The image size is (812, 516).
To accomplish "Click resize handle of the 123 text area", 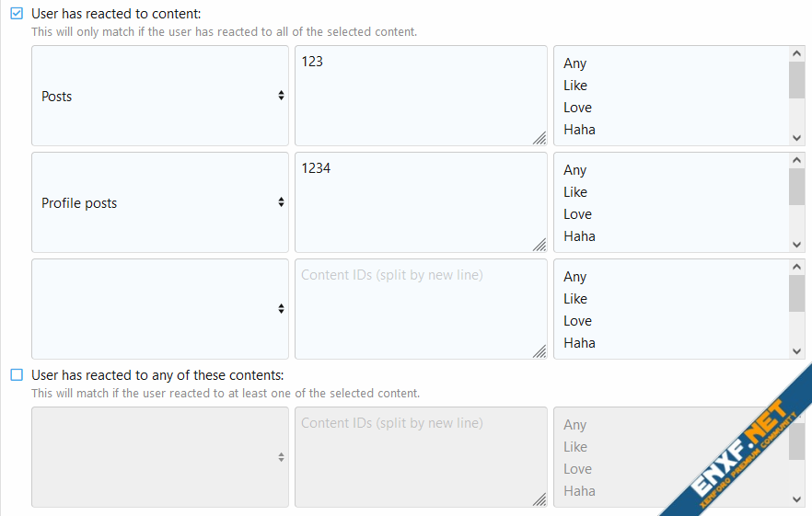I will tap(539, 138).
